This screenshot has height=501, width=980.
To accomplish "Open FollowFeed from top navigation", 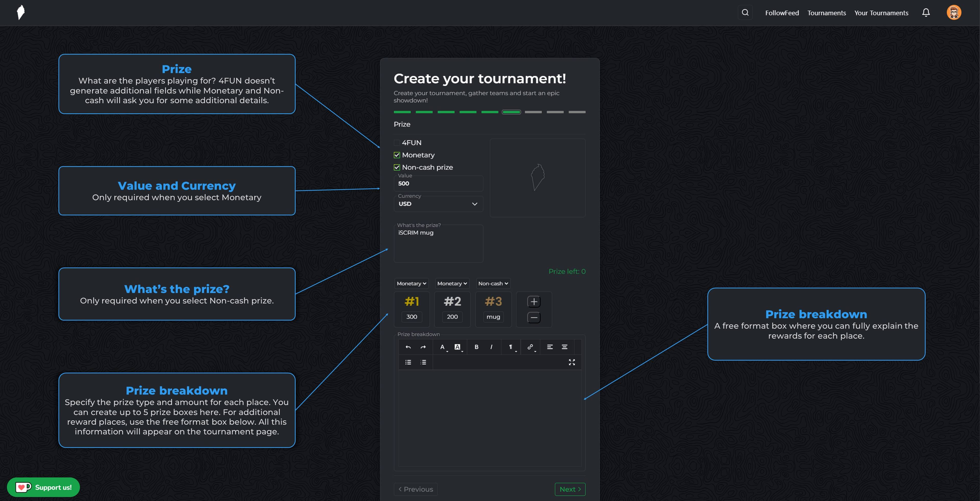I will pyautogui.click(x=782, y=13).
